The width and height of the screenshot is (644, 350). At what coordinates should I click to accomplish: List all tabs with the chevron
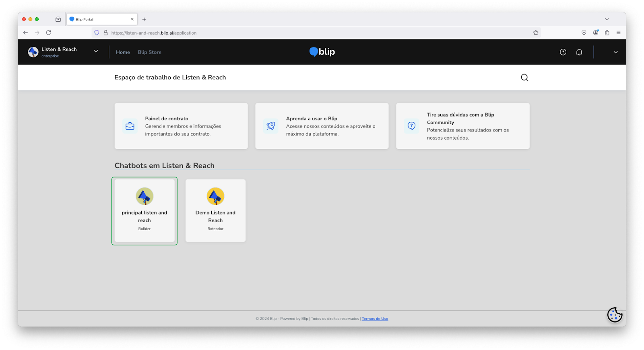tap(607, 19)
